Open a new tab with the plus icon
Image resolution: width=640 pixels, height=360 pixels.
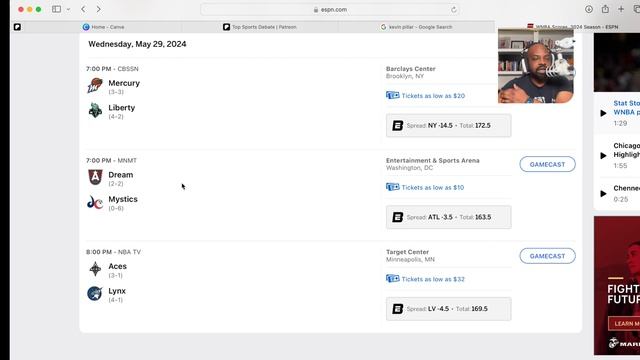click(621, 9)
